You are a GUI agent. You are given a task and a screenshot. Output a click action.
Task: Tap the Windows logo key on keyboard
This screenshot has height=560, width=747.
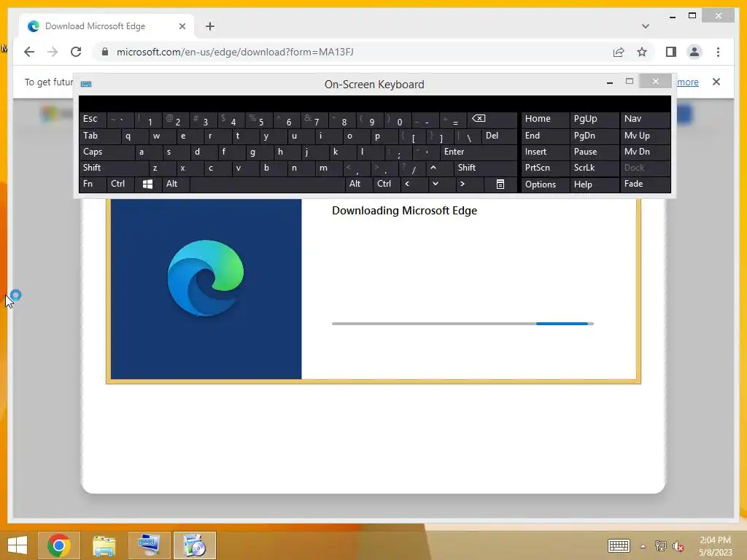coord(147,184)
